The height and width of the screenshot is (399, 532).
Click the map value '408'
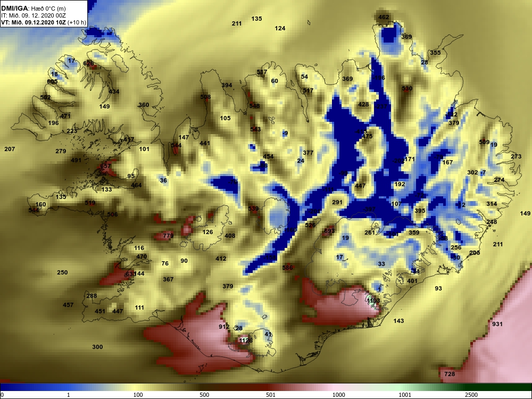pos(230,236)
